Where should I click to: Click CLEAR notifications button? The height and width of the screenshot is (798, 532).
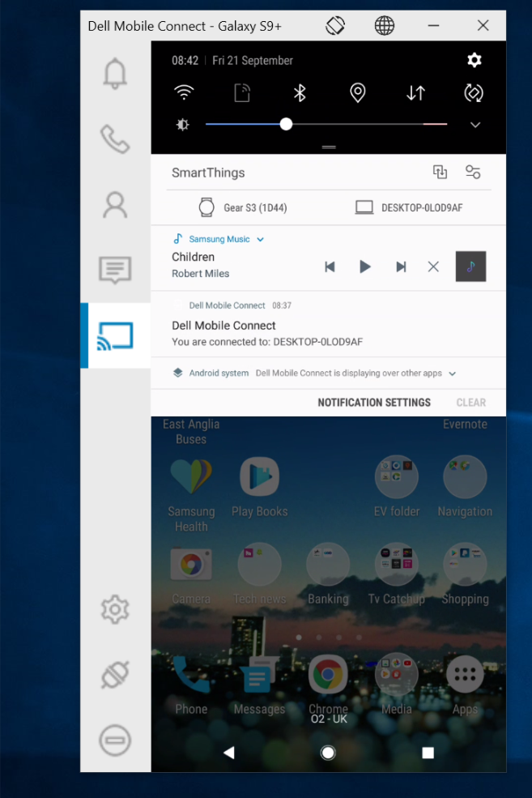click(x=471, y=403)
